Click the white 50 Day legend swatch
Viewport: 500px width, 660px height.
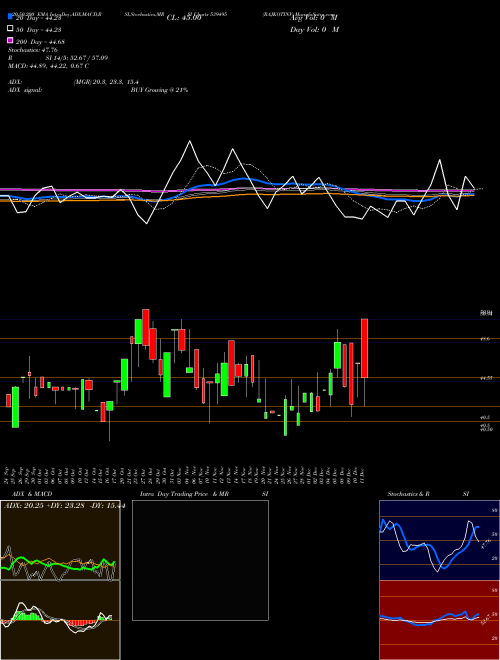point(10,29)
